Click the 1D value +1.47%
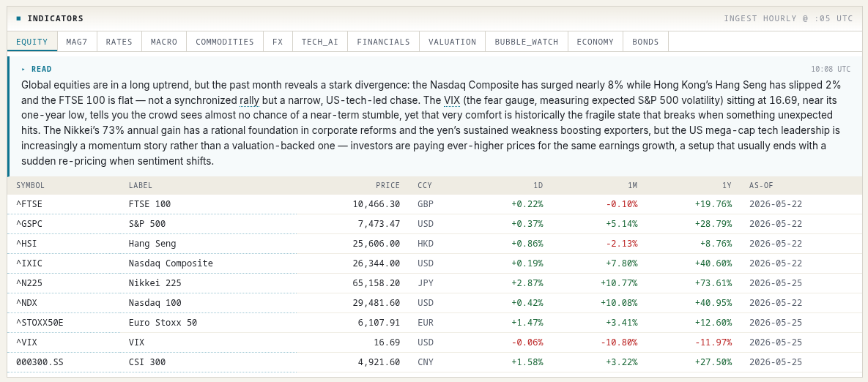The image size is (868, 382). click(x=527, y=322)
